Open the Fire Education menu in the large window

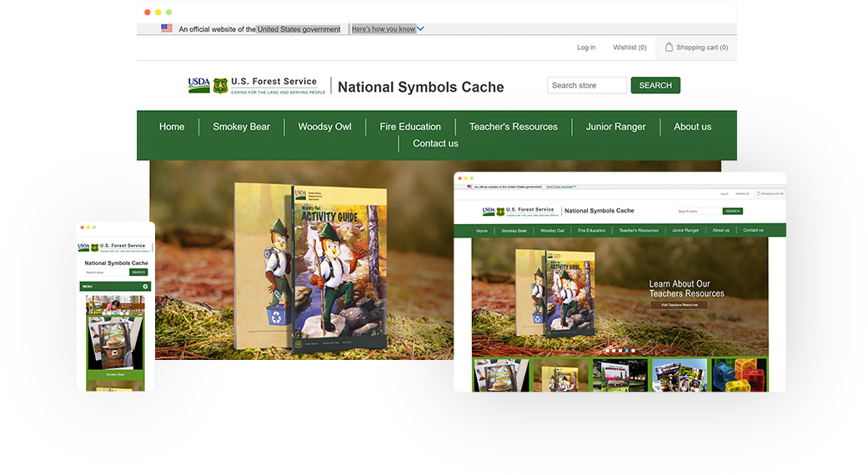[x=410, y=127]
